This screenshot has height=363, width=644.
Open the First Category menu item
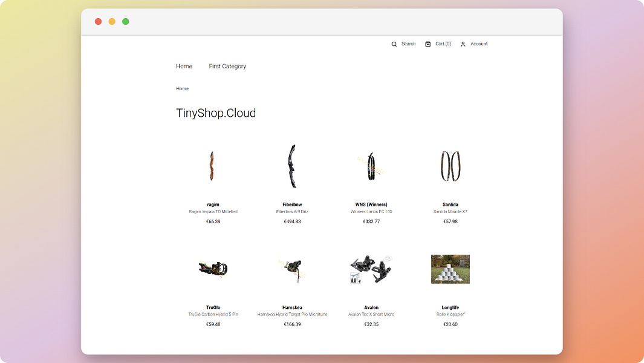click(227, 66)
